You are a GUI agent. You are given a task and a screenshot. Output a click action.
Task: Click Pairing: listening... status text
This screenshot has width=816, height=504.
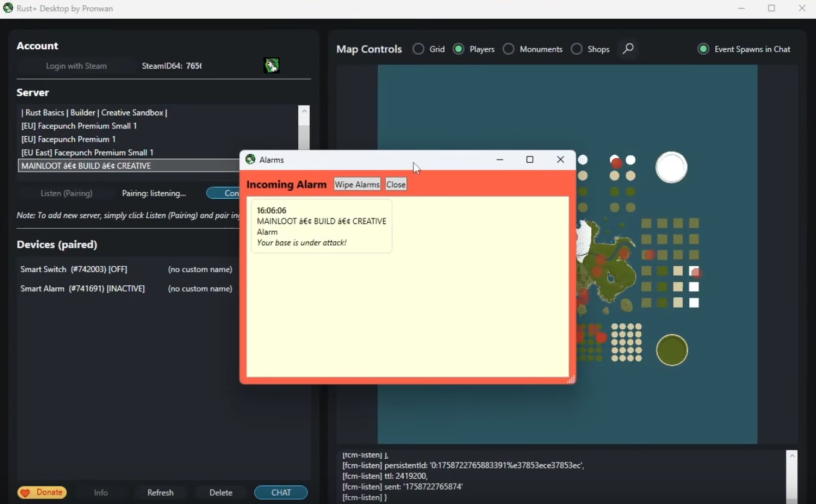[154, 193]
